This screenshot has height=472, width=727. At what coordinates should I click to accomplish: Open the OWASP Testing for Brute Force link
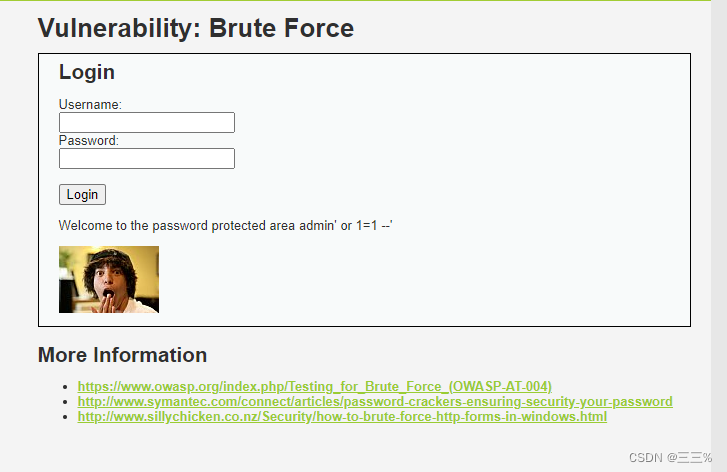coord(314,386)
